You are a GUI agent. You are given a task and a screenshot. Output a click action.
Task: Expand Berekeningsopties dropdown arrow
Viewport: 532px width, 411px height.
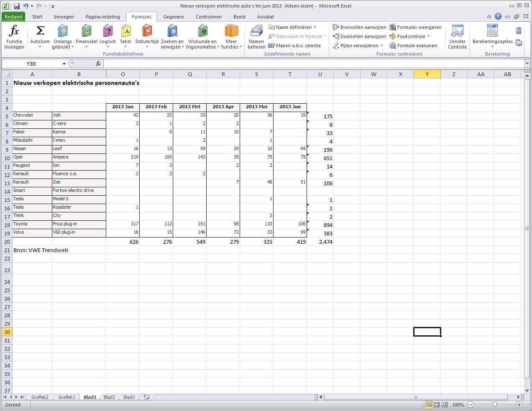tap(492, 47)
